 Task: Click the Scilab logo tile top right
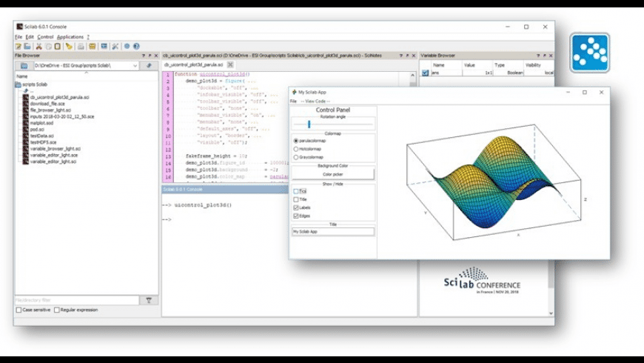589,53
